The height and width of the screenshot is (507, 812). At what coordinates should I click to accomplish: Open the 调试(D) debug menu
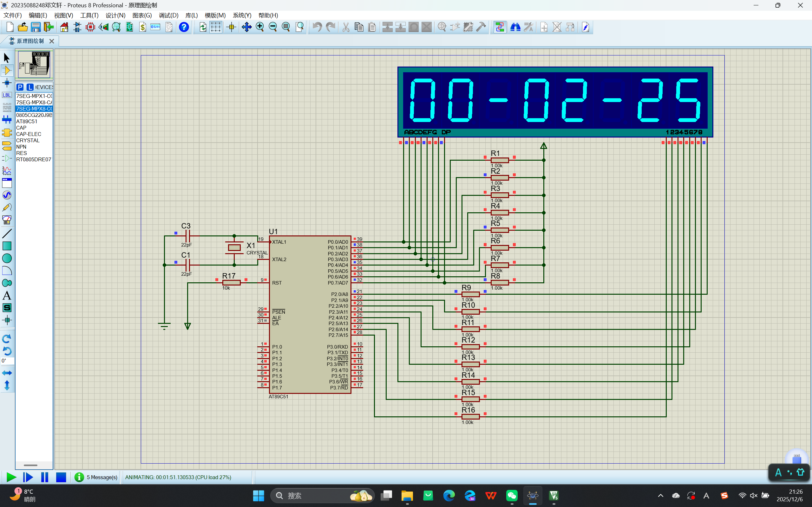point(168,16)
